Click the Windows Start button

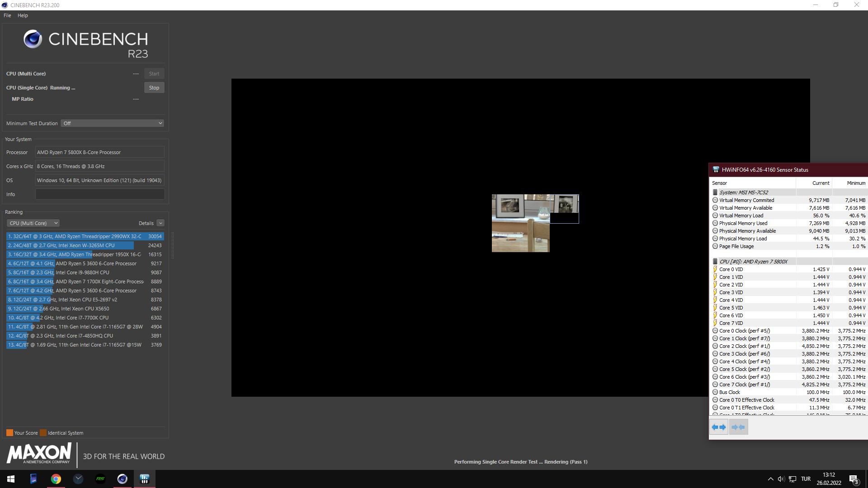pos(11,479)
